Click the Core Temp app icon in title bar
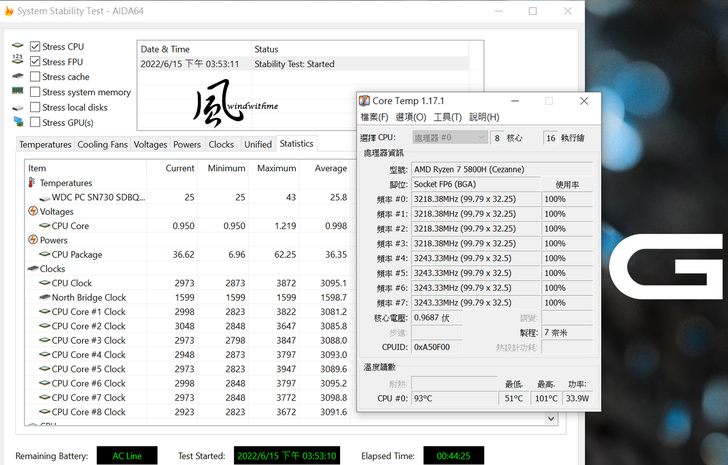Image resolution: width=728 pixels, height=465 pixels. pyautogui.click(x=364, y=100)
